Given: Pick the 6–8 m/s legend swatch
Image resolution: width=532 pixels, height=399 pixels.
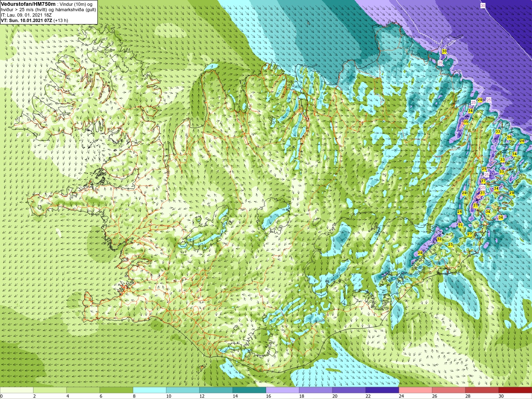Looking at the screenshot, I should [x=116, y=390].
